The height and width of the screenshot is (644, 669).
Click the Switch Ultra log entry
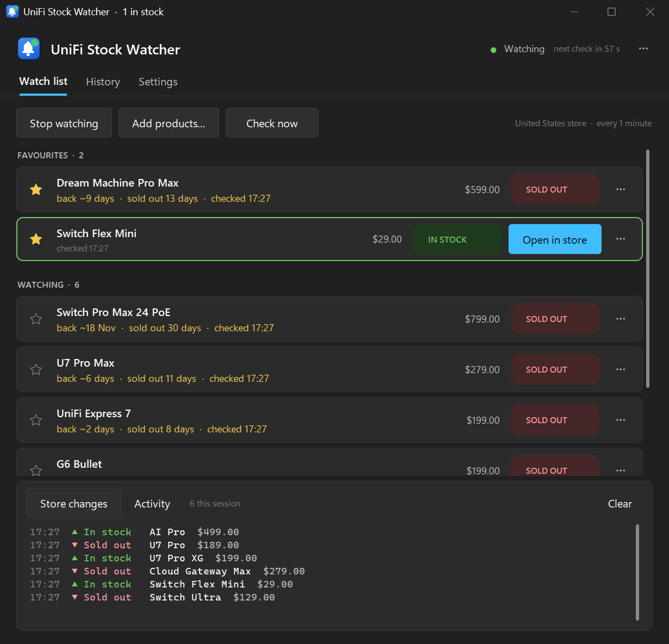[152, 597]
